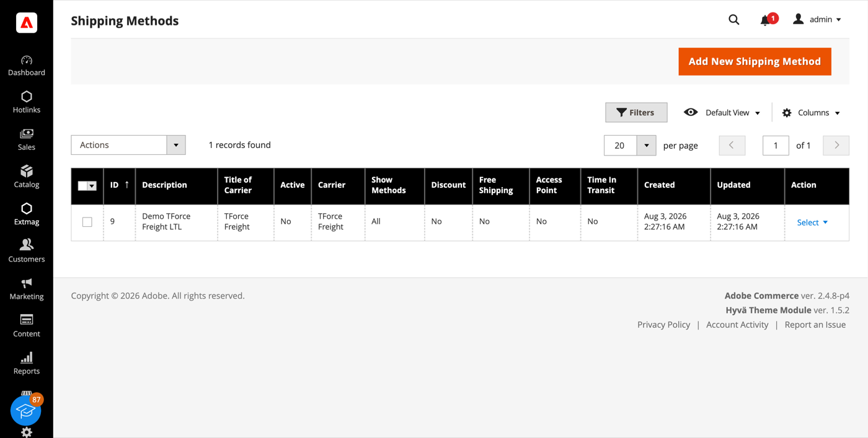Sort by the Created column header
This screenshot has height=438, width=868.
(x=674, y=185)
